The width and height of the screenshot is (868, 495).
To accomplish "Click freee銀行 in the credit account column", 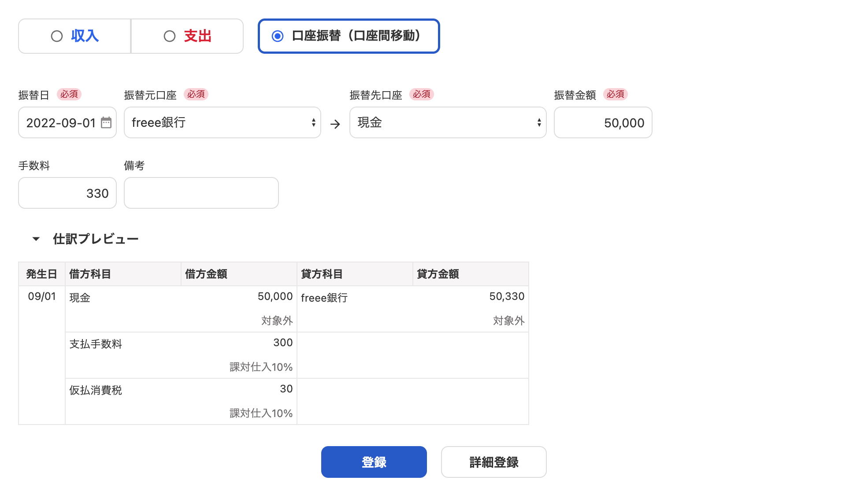I will 324,298.
